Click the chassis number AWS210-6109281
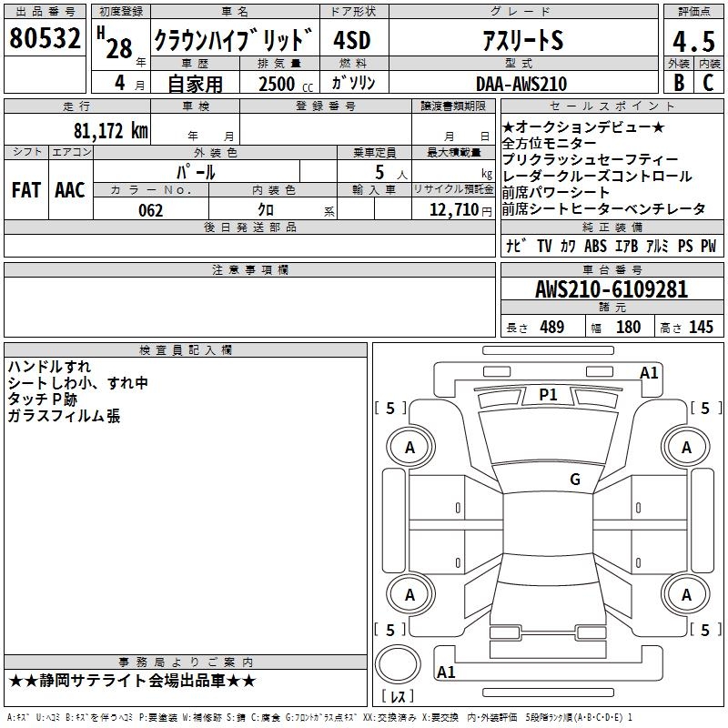Viewport: 728px width, 728px height. click(x=611, y=290)
